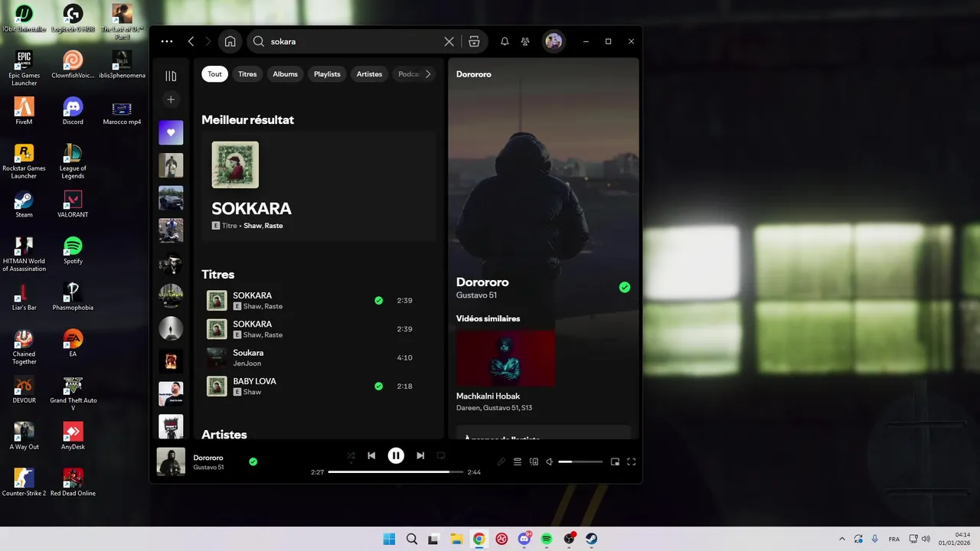Open the Spotify three-dots menu

point(167,41)
